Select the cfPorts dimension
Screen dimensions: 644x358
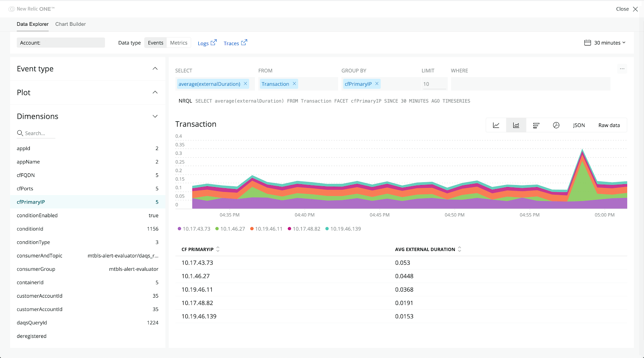tap(88, 189)
